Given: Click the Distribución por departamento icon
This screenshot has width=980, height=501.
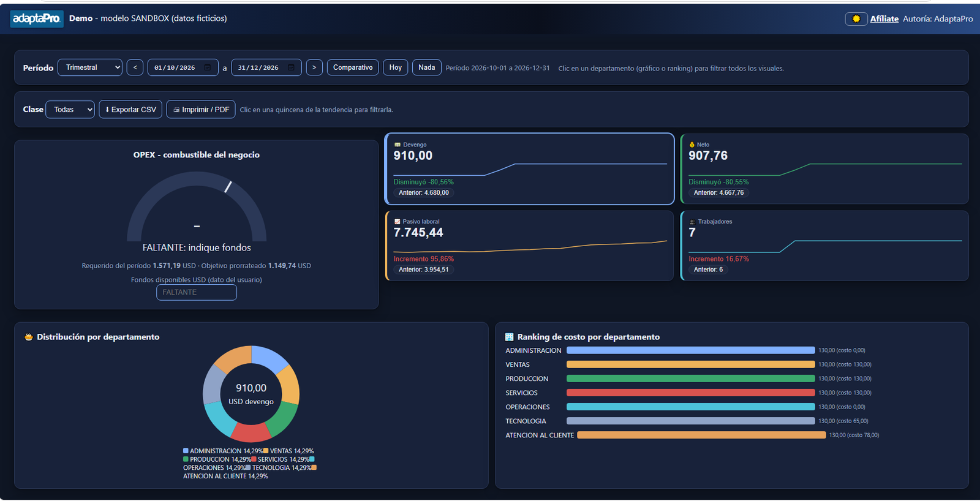Looking at the screenshot, I should pyautogui.click(x=29, y=337).
